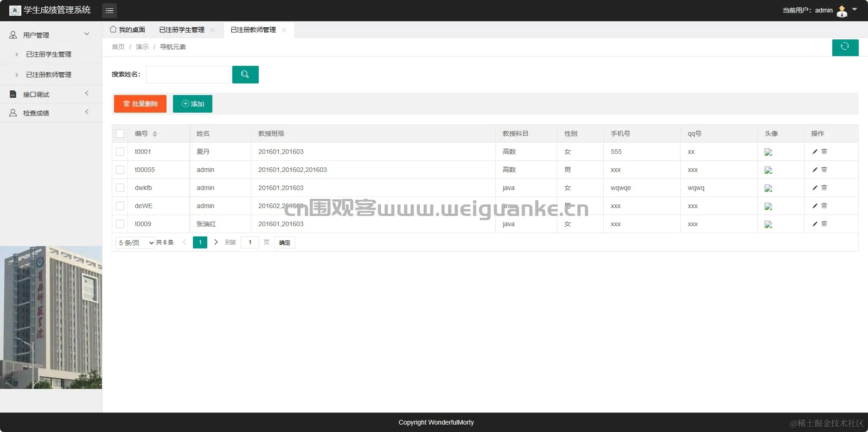This screenshot has width=868, height=432.
Task: Focus the 搜索姓名 input field
Action: 188,75
